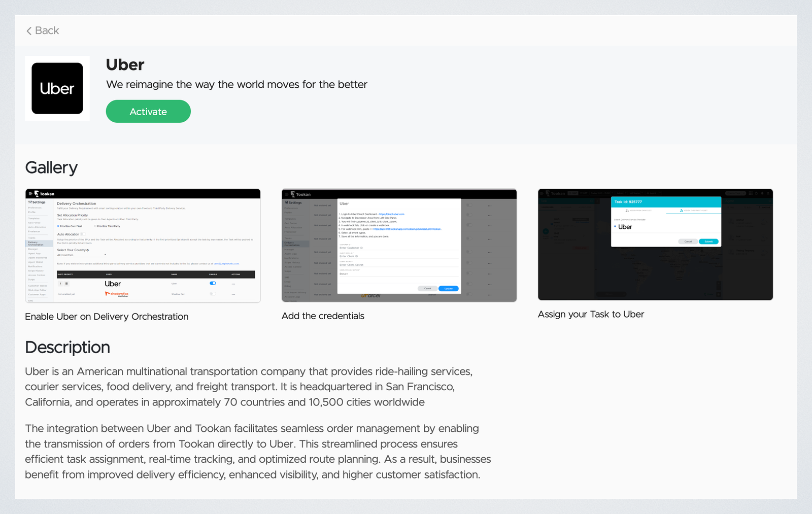The image size is (812, 514).
Task: Click the Back chevron arrow icon
Action: coord(29,31)
